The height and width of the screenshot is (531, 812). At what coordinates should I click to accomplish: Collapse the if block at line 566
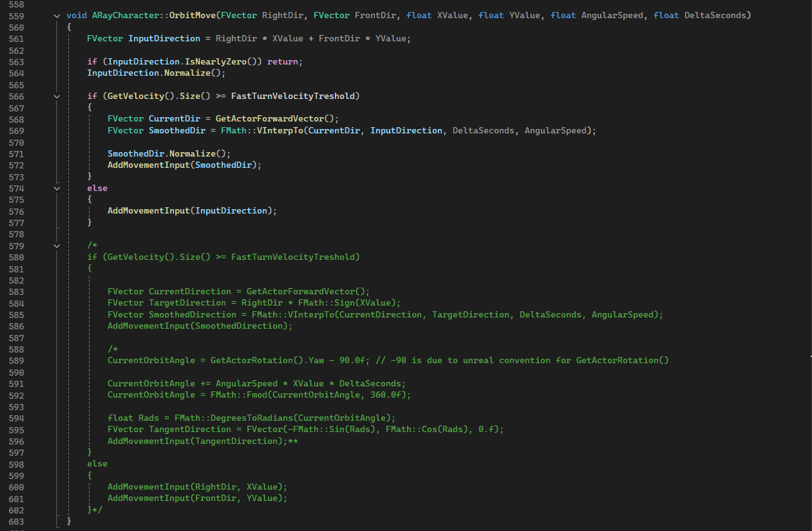pyautogui.click(x=57, y=96)
